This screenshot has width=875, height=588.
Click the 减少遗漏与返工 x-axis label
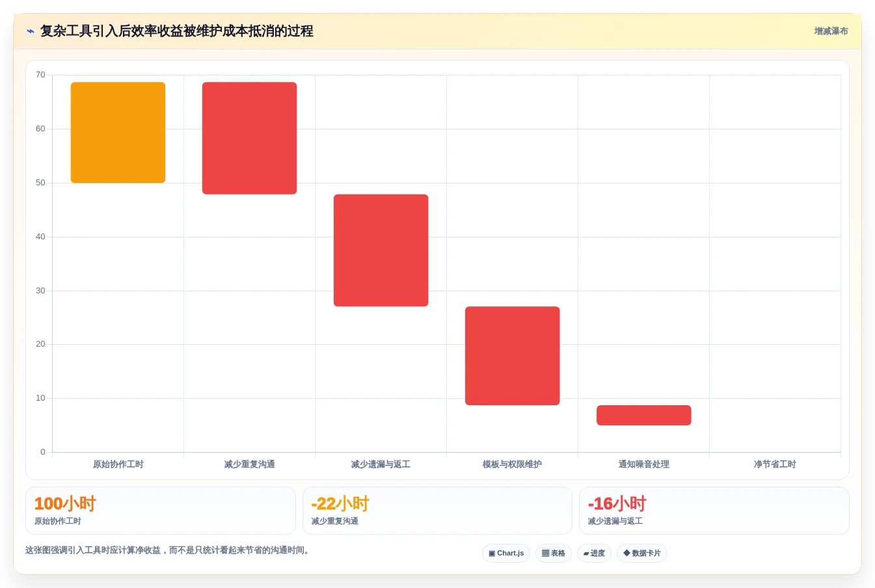[381, 464]
